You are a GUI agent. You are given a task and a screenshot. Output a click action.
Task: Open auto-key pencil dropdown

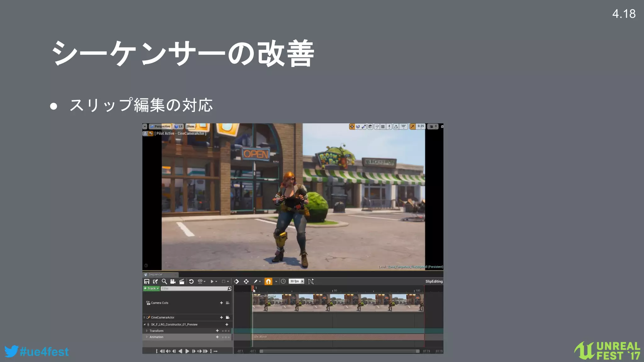coord(257,282)
